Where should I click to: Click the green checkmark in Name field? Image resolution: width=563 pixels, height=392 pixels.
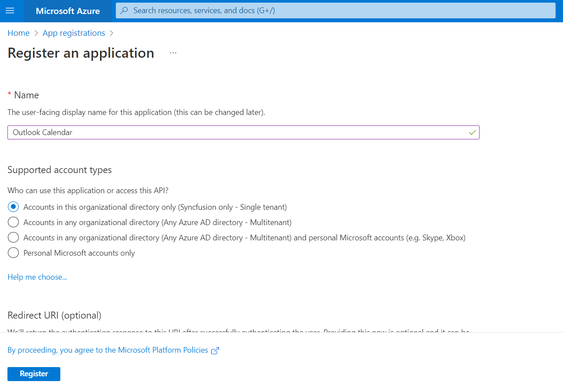(x=472, y=132)
